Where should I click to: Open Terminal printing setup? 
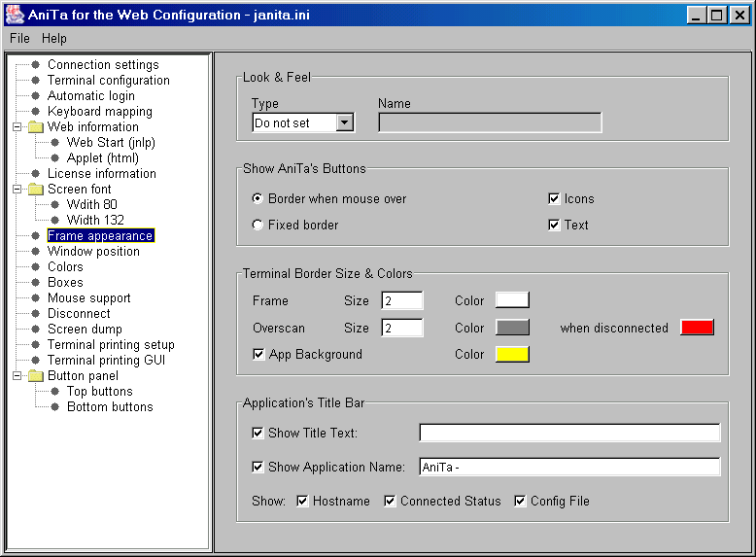coord(111,345)
